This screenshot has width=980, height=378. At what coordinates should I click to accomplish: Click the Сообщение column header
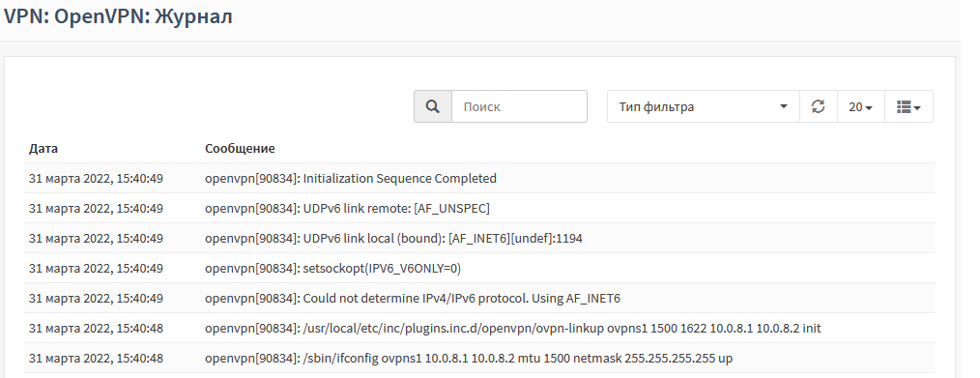240,149
